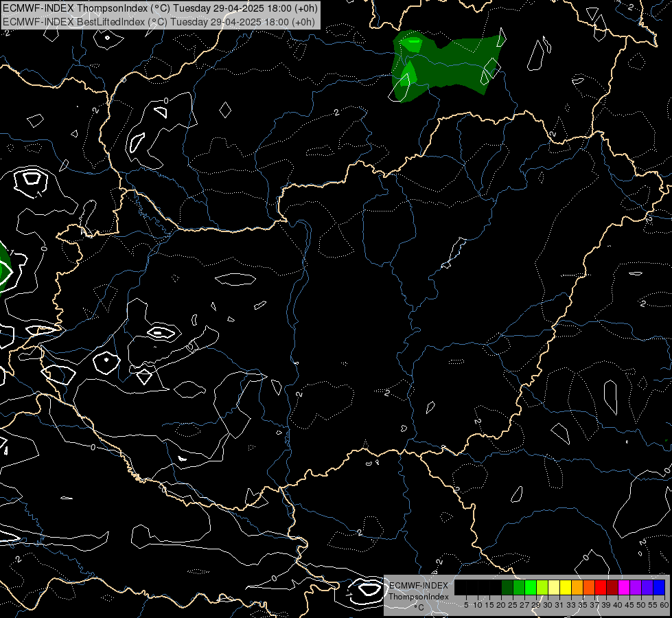The image size is (672, 618).
Task: Click the large green shaded area at top
Action: [x=448, y=65]
